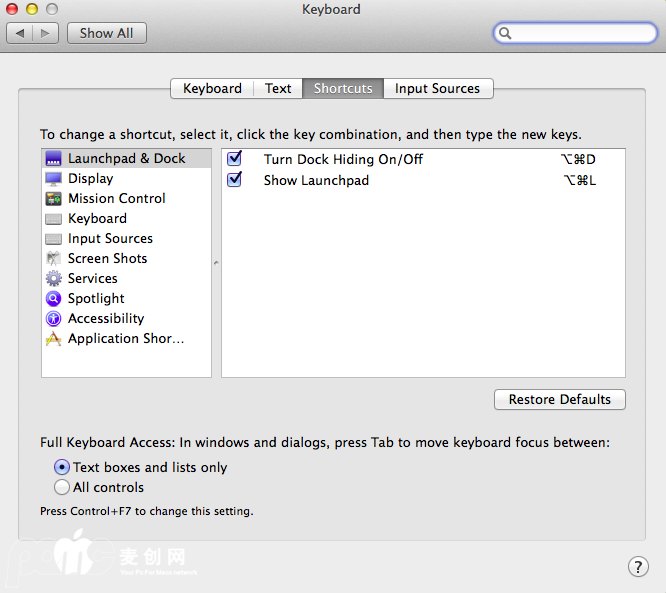The image size is (666, 593).
Task: Open the Text tab
Action: [278, 89]
